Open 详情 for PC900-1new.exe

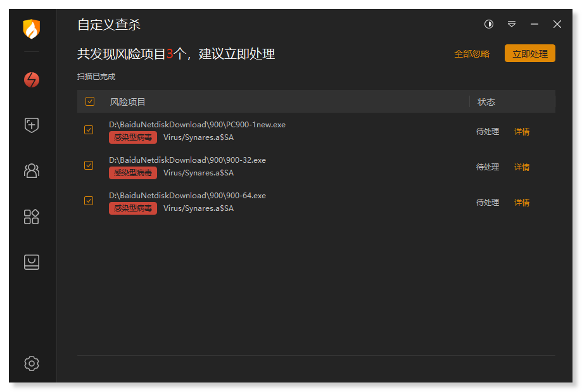pyautogui.click(x=522, y=132)
